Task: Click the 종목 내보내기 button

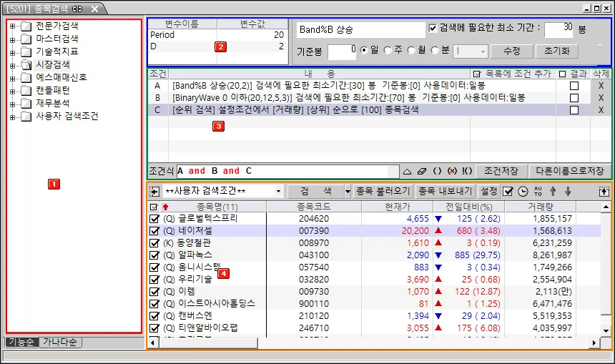Action: pyautogui.click(x=446, y=192)
